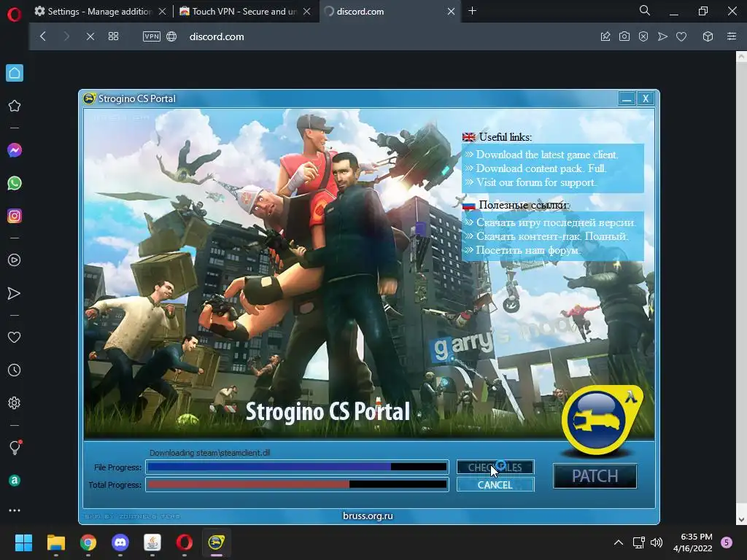Screen dimensions: 747x560
Task: Open the Player icon in sidebar
Action: coord(15,260)
